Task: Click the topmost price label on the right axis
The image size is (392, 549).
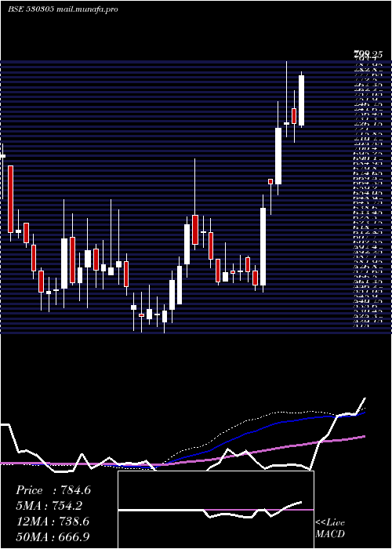Action: [x=368, y=54]
